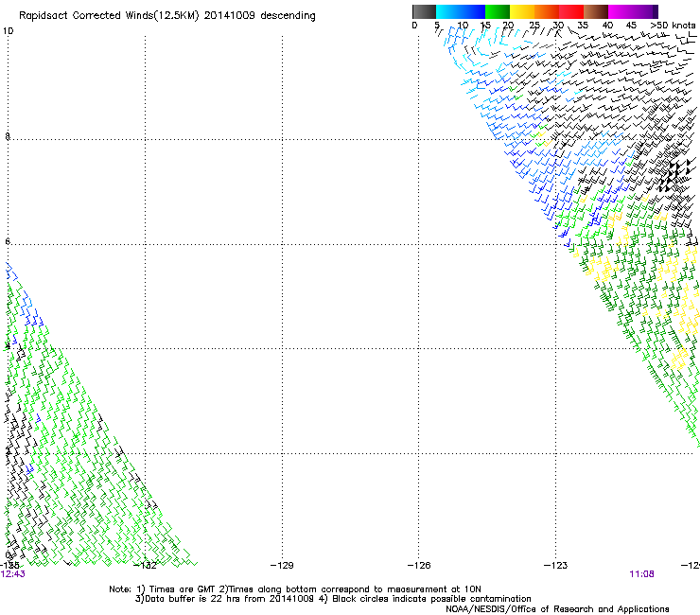700x615 pixels.
Task: Click the latitude label '6' on the axis
Action: 8,241
